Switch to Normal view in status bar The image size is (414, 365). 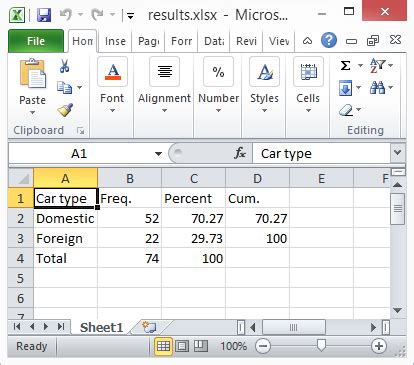pos(163,346)
